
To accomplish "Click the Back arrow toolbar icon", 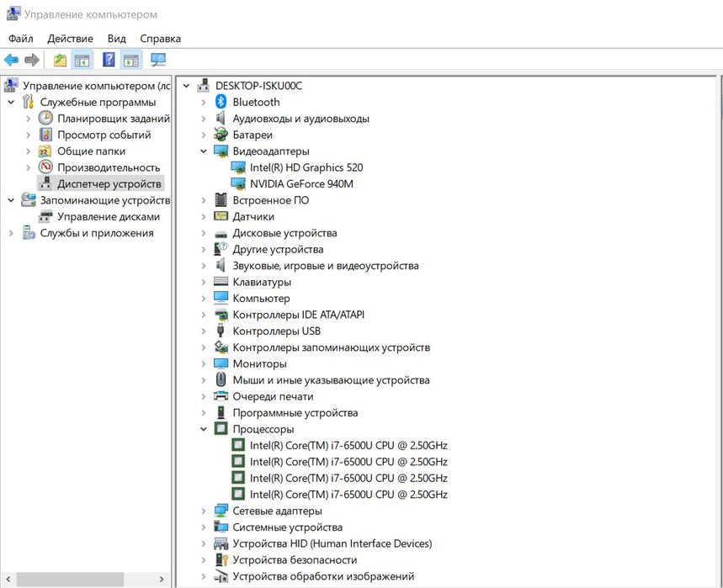I will coord(11,60).
